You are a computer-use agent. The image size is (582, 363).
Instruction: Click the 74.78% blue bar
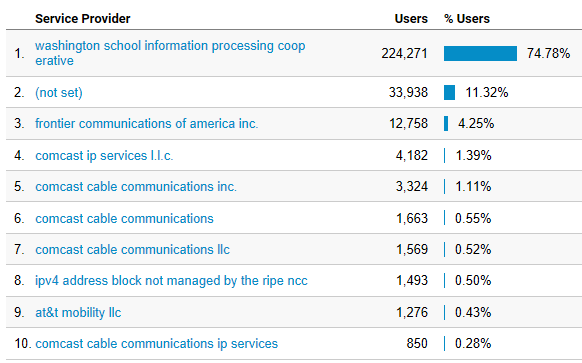point(480,53)
